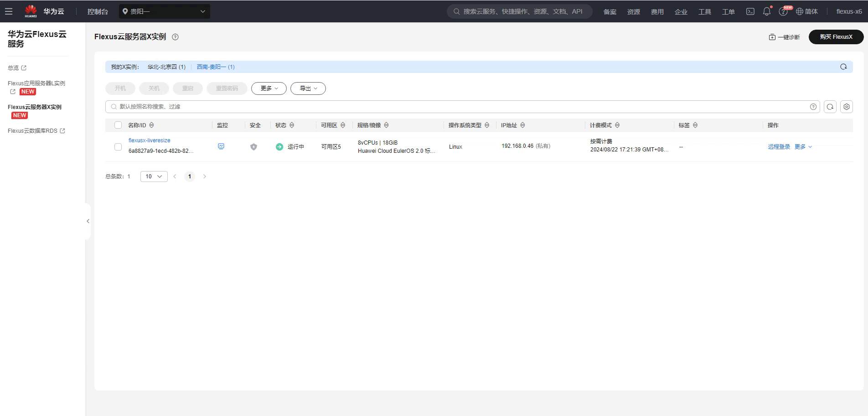Open the CloudShell terminal icon

coord(750,11)
